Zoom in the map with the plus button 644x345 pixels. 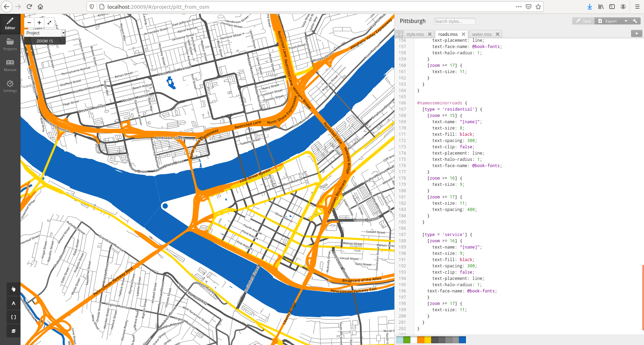[39, 23]
